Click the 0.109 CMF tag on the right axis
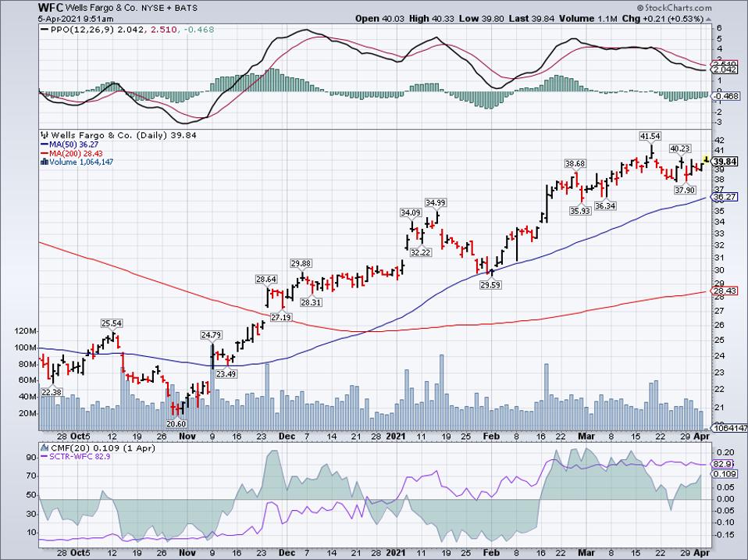Screen dimensions: 748x560 (725, 475)
